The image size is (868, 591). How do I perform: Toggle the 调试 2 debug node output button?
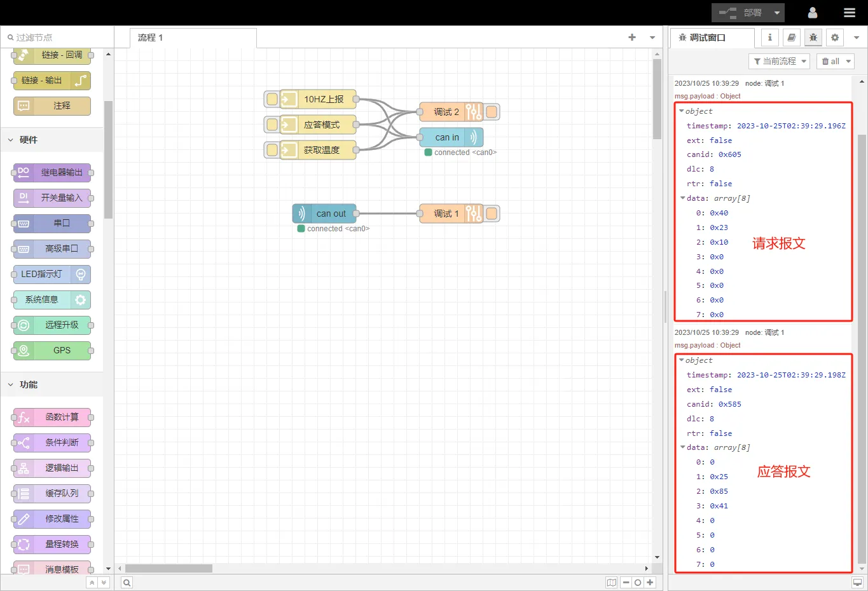tap(492, 112)
